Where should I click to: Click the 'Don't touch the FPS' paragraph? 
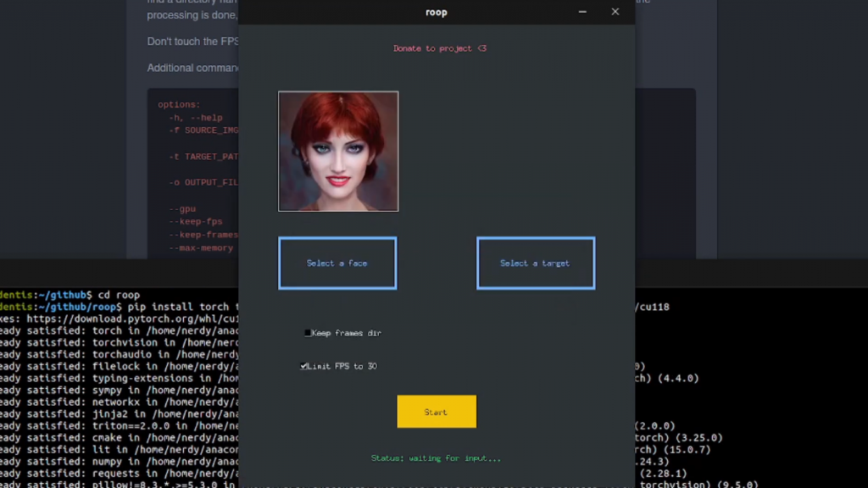click(x=192, y=42)
